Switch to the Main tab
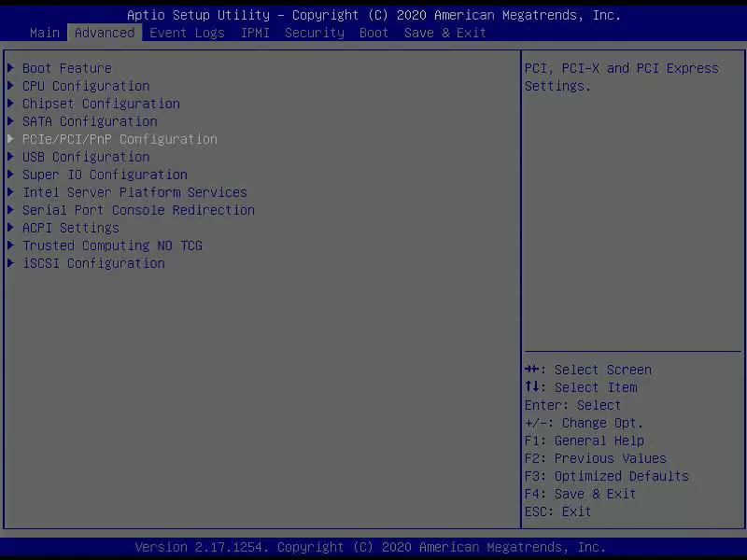This screenshot has width=747, height=560. (45, 33)
